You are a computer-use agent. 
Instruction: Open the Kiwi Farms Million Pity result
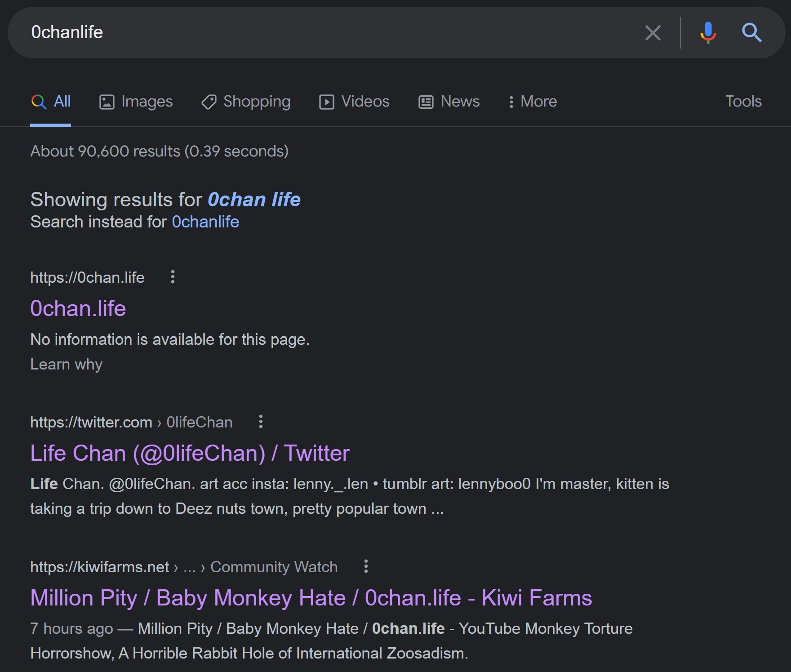coord(311,598)
